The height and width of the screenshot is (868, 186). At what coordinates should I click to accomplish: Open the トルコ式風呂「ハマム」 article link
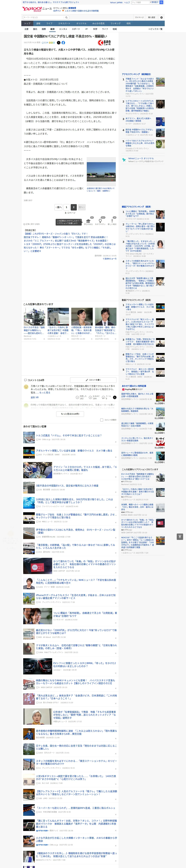click(69, 435)
